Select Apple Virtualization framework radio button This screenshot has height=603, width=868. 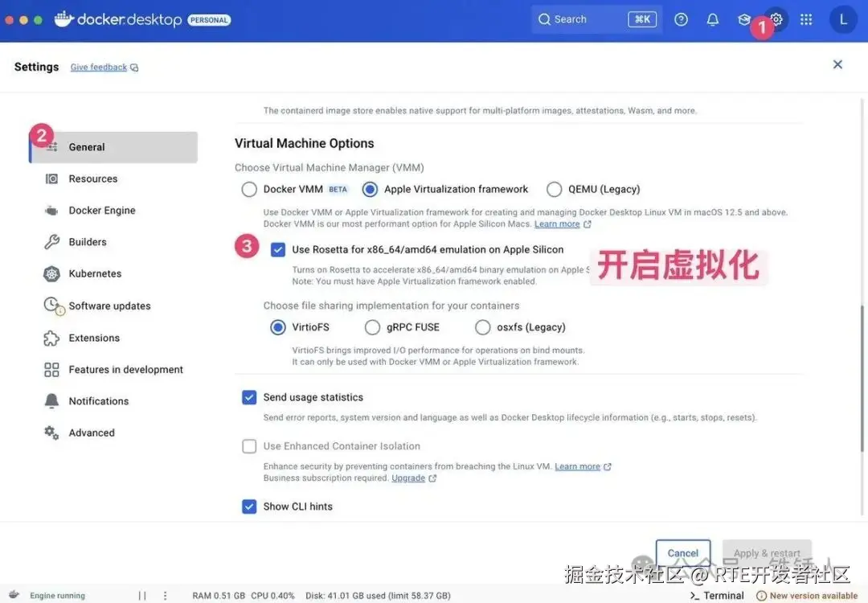[370, 190]
